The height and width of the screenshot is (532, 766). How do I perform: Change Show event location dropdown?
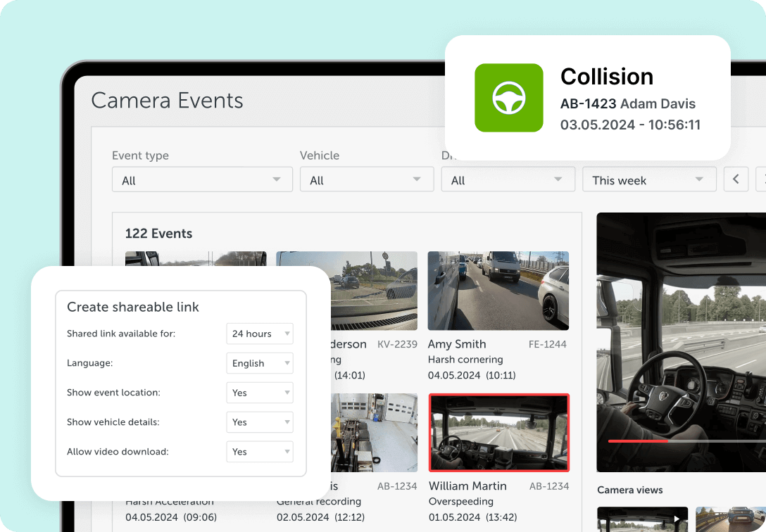(x=259, y=393)
